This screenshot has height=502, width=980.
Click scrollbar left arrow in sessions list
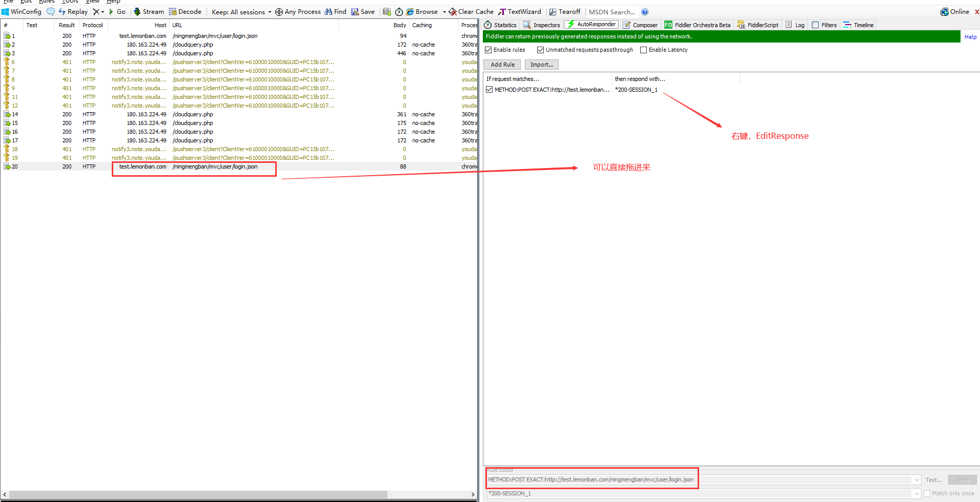coord(5,495)
